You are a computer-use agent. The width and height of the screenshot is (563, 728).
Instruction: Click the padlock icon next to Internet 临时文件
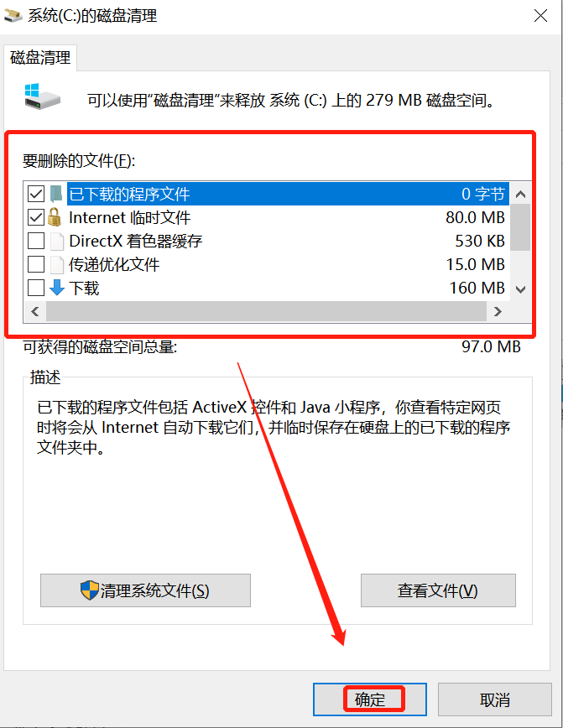point(55,217)
